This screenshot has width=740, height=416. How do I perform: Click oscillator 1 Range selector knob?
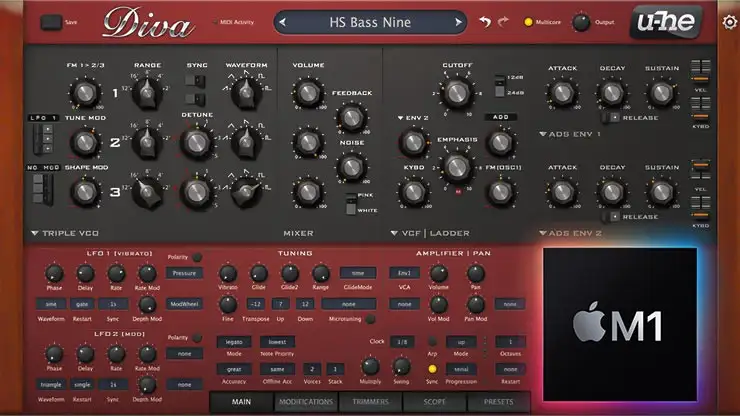(147, 92)
